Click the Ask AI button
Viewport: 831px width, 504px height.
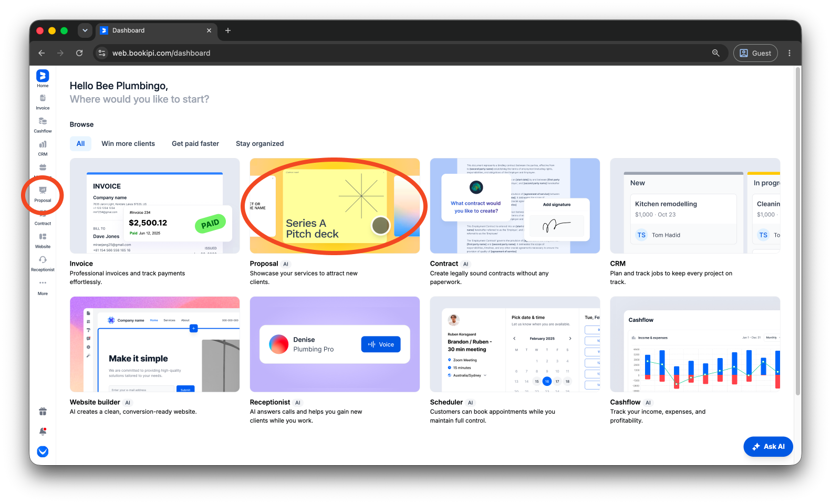click(x=768, y=447)
